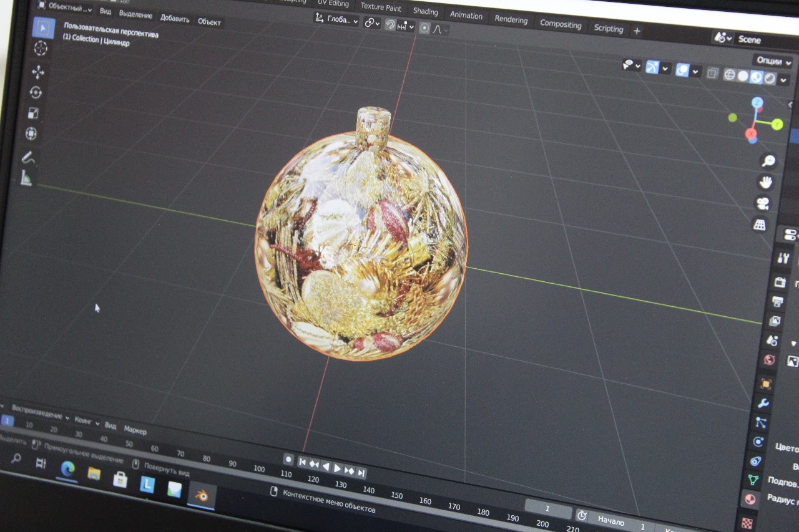The height and width of the screenshot is (532, 799).
Task: Play the animation in reverse
Action: (325, 466)
